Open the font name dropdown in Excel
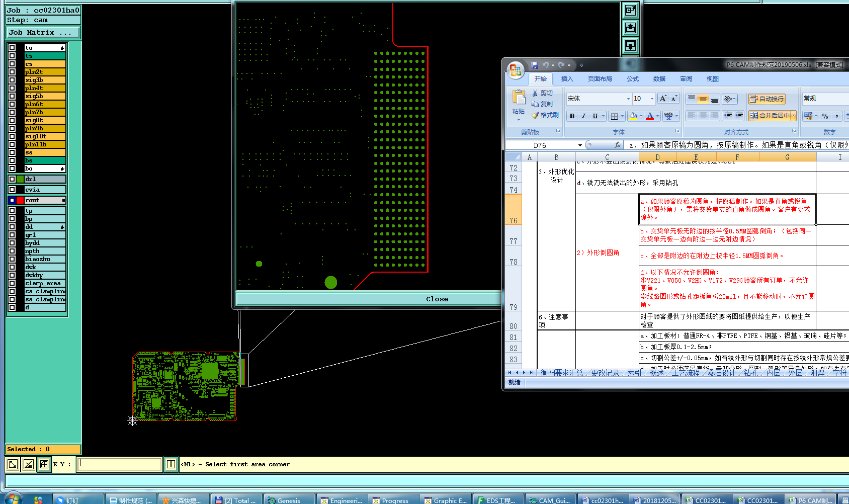This screenshot has width=849, height=504. [x=628, y=99]
